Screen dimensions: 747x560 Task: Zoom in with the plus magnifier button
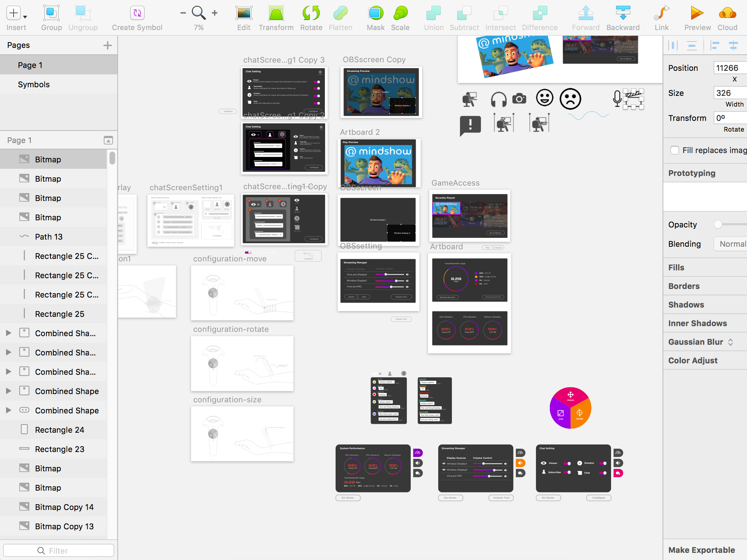215,13
